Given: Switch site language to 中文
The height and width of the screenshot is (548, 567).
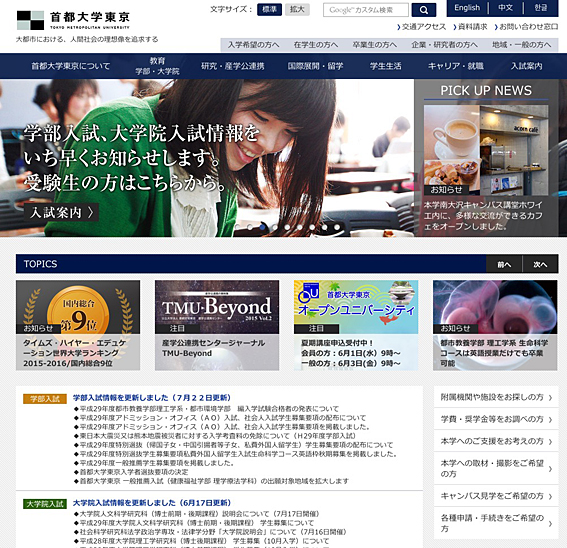Looking at the screenshot, I should pyautogui.click(x=505, y=8).
